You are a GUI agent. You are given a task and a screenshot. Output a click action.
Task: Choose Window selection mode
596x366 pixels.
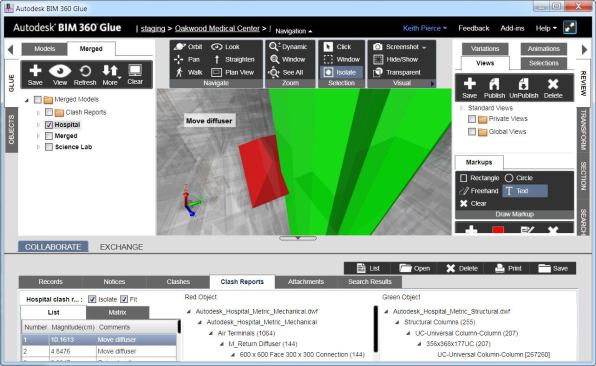pos(341,59)
